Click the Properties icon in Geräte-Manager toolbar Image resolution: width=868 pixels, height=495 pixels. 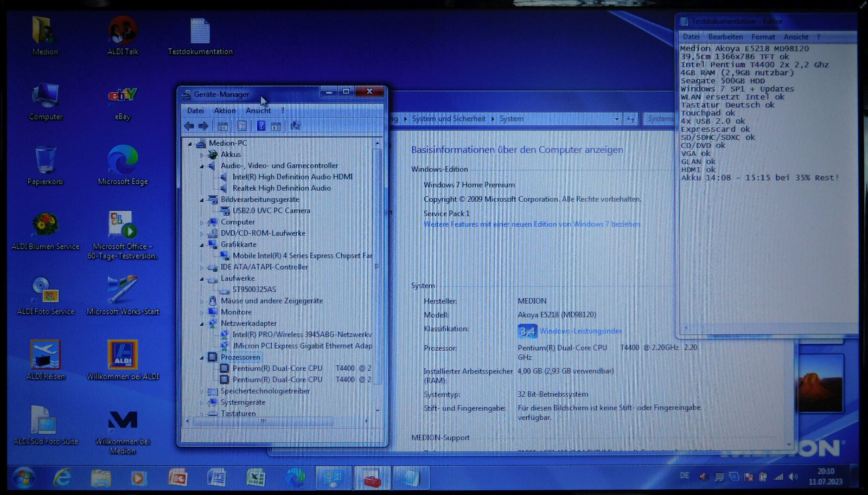242,126
